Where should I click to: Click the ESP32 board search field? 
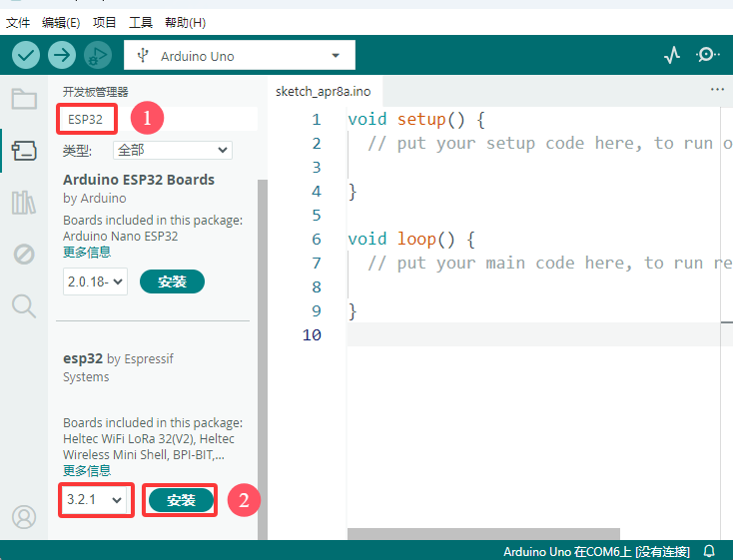pyautogui.click(x=158, y=119)
